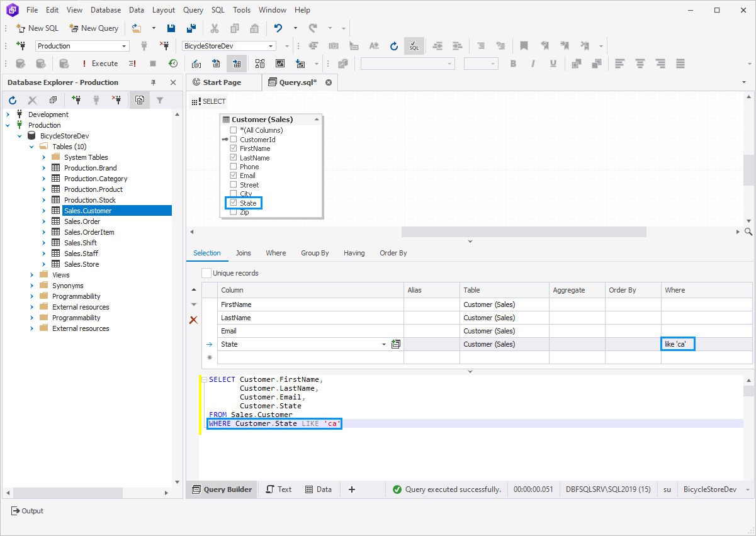The width and height of the screenshot is (756, 536).
Task: Refresh the Database Explorer tree
Action: pos(12,99)
